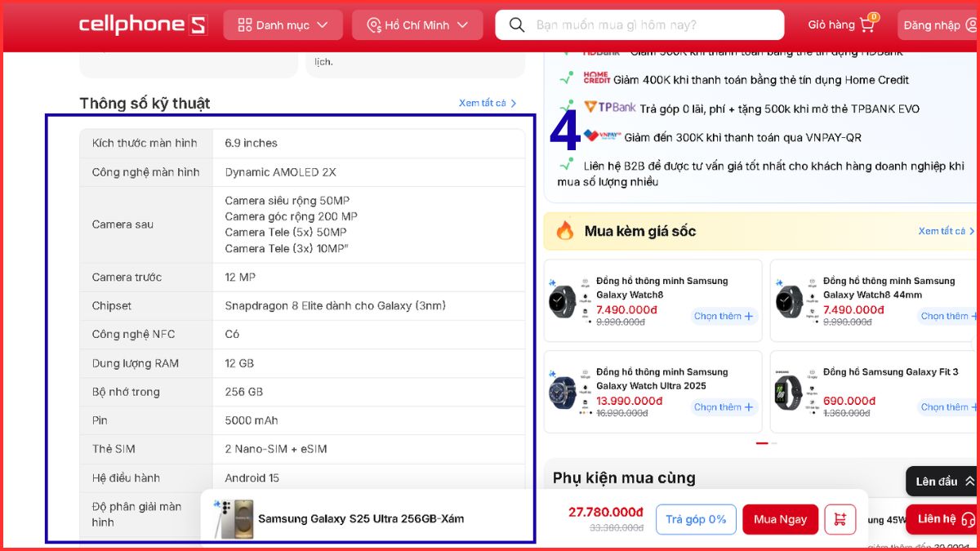Image resolution: width=980 pixels, height=551 pixels.
Task: Click the cellphoneS logo
Action: click(x=142, y=24)
